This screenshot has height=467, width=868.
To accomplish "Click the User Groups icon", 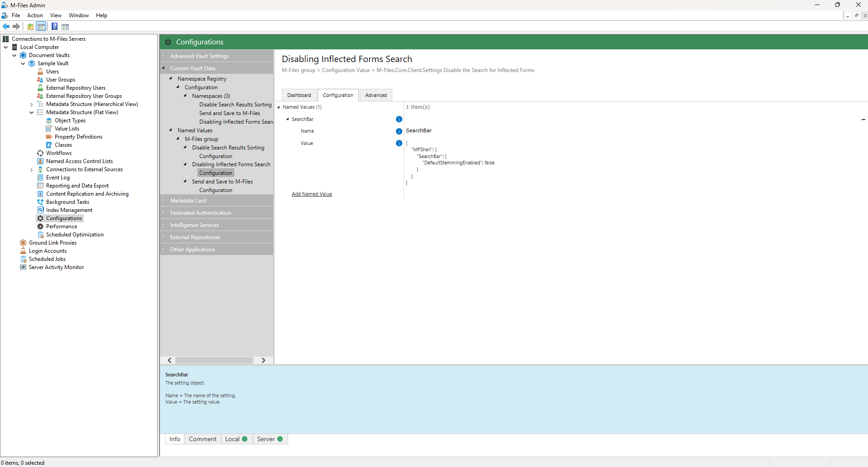I will pos(40,80).
